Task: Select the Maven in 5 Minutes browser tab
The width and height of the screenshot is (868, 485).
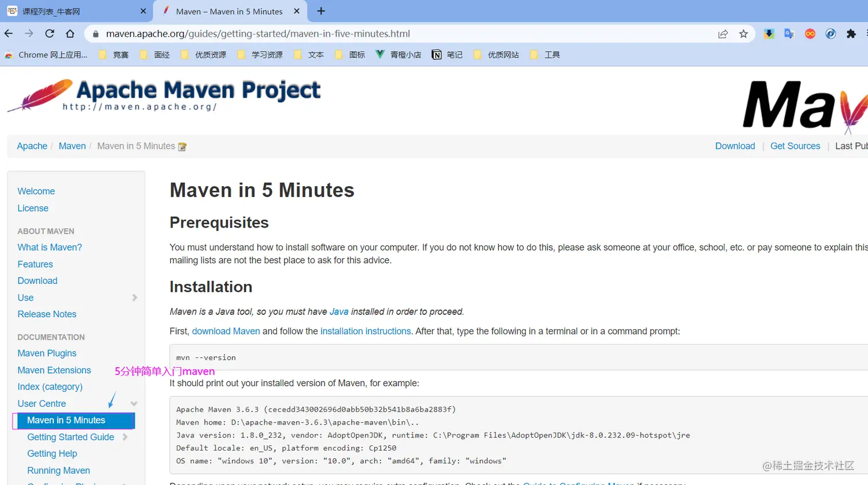Action: click(x=230, y=11)
